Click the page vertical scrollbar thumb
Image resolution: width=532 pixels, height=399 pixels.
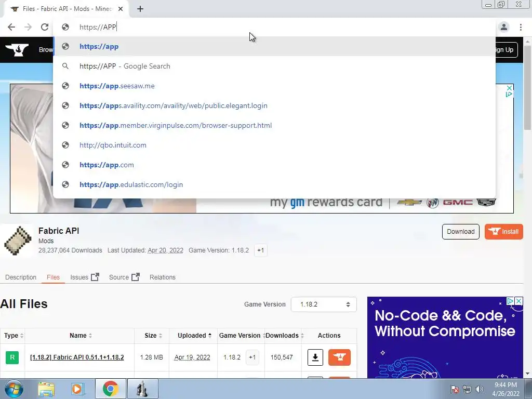click(528, 87)
